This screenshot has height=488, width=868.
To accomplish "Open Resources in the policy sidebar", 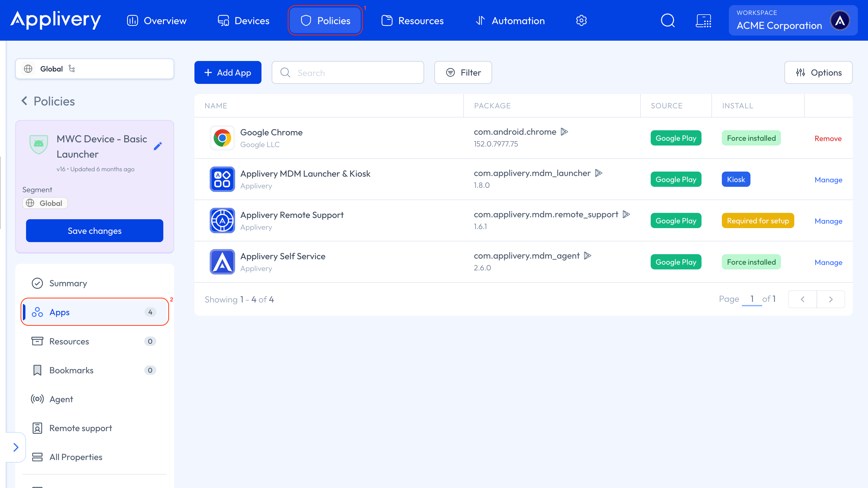I will 94,342.
